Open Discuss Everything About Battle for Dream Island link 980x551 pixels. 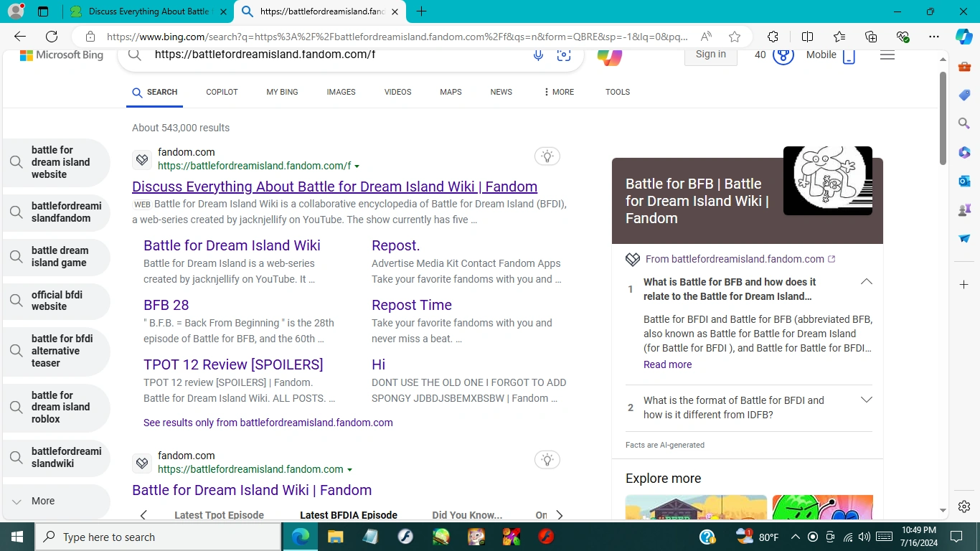[334, 187]
